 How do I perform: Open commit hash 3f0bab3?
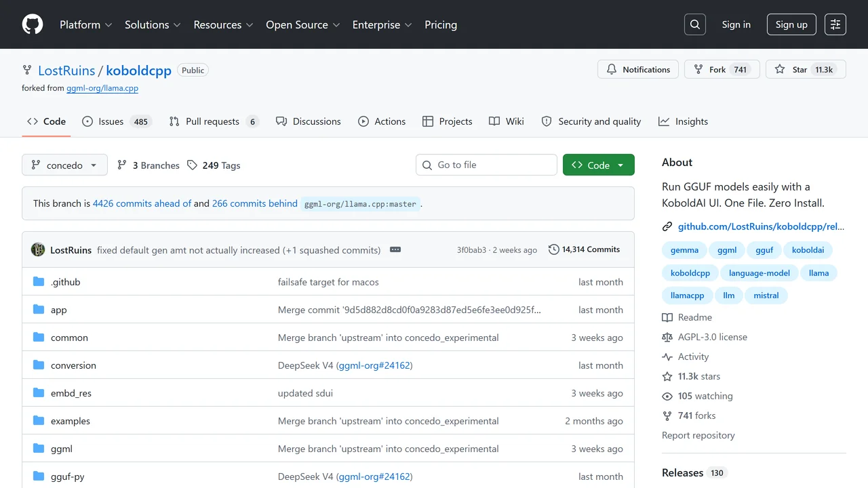pos(471,250)
